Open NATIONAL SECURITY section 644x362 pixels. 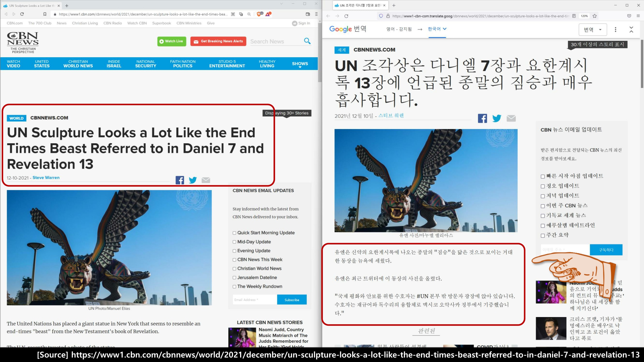146,64
